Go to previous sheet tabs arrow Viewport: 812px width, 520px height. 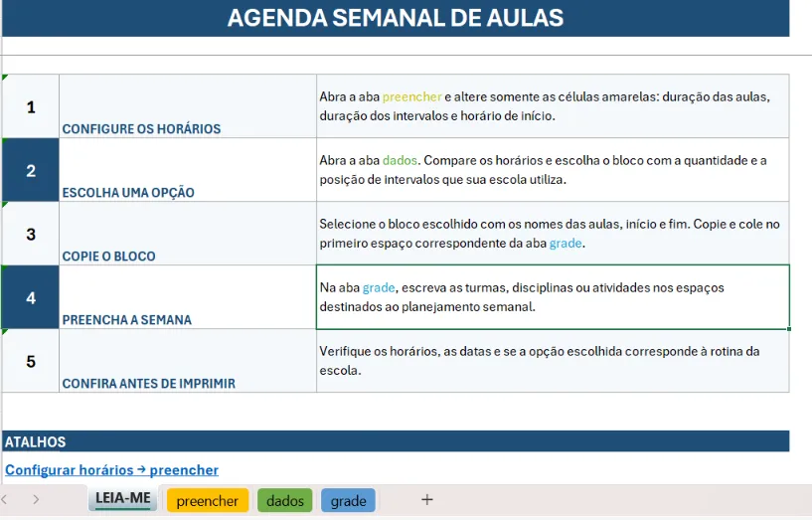tap(5, 499)
